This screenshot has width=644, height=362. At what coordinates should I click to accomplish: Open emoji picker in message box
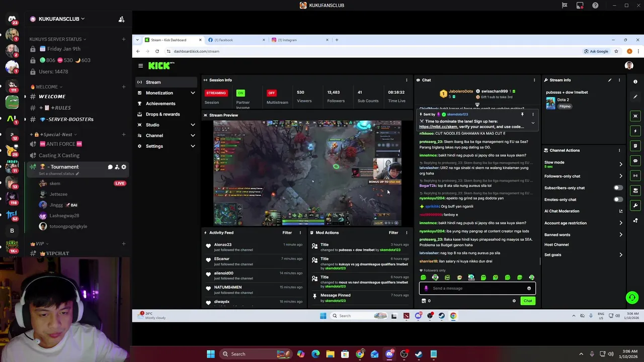(529, 288)
